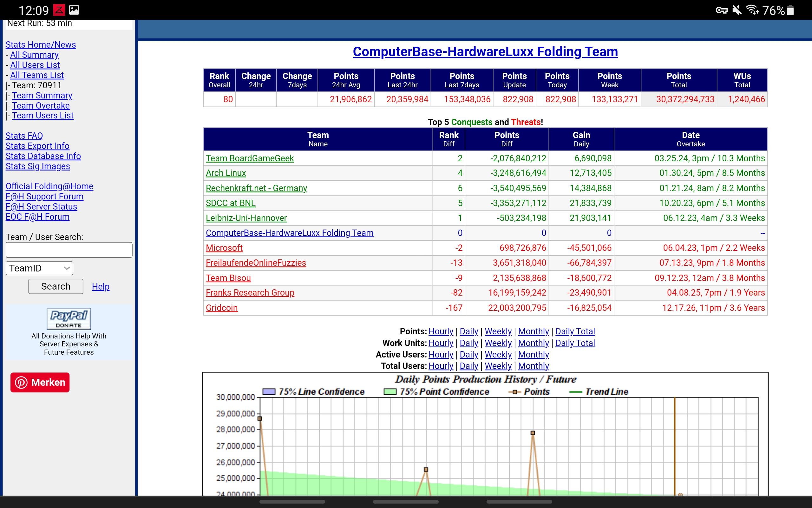Click the Pinterest Merken button
The height and width of the screenshot is (508, 812).
(x=40, y=382)
